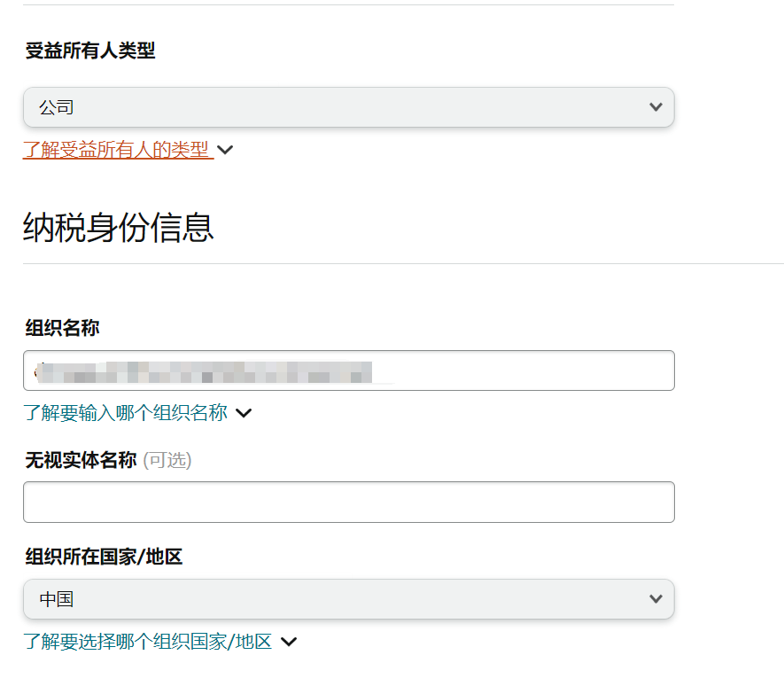Click the 了解要输入哪个组织名称 link
Viewport: 784px width, 694px height.
click(125, 413)
